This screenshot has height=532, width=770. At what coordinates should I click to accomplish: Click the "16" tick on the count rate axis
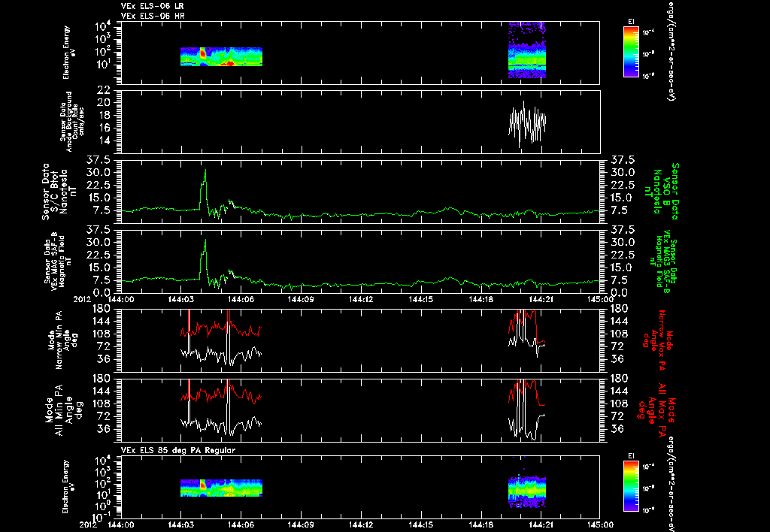pyautogui.click(x=103, y=128)
